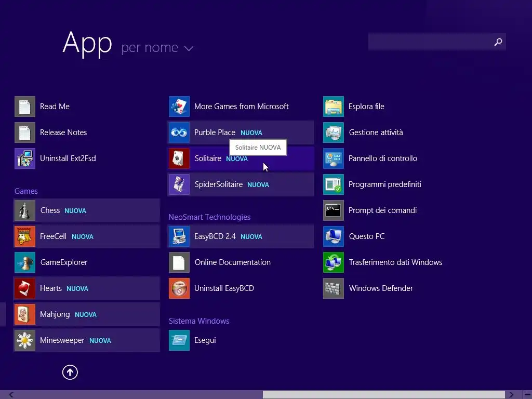Expand the 'per nome' sort dropdown

pyautogui.click(x=157, y=47)
